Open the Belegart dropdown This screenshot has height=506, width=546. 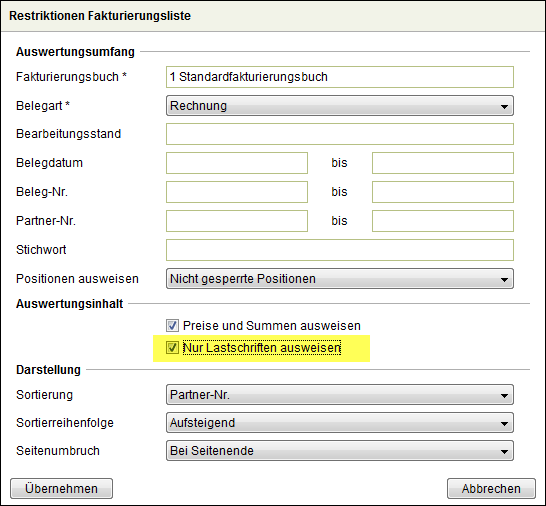point(340,106)
